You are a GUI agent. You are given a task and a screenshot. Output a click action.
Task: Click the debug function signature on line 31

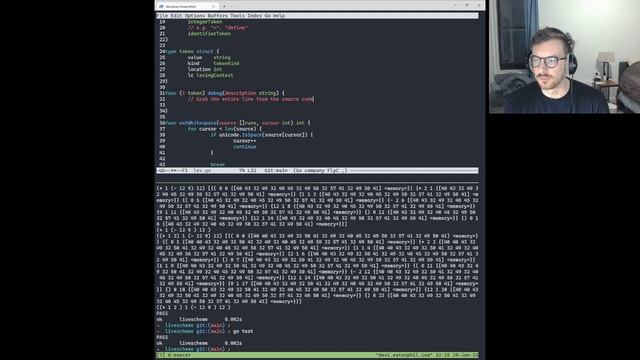tap(225, 93)
